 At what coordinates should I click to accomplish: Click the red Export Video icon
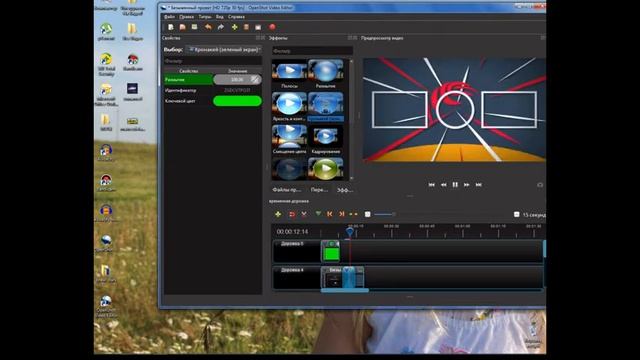click(272, 27)
